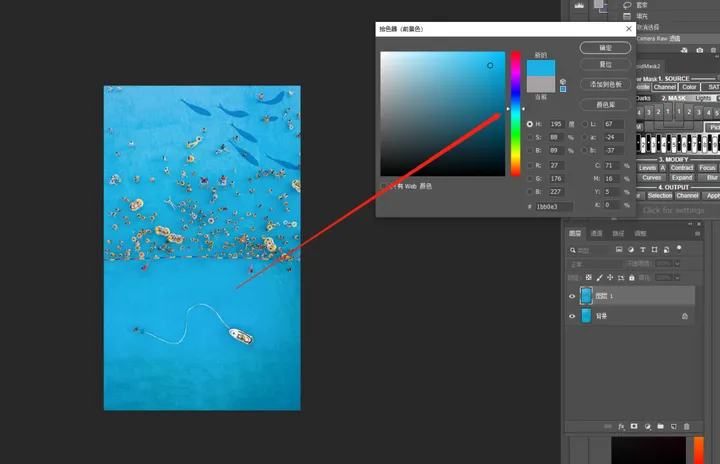Click the small web-safe color swatch
This screenshot has width=720, height=464.
pyautogui.click(x=563, y=89)
